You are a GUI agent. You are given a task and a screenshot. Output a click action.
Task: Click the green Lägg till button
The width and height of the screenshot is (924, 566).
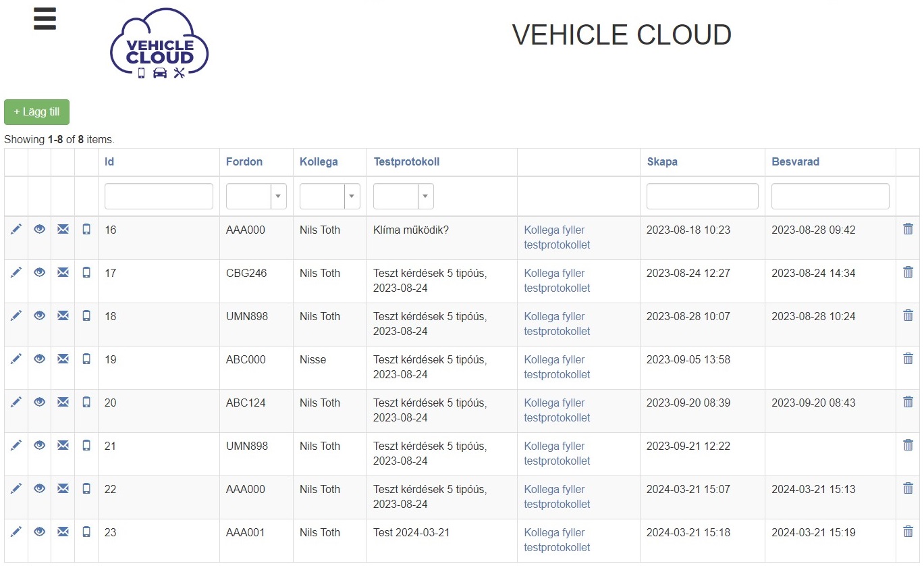(x=36, y=112)
